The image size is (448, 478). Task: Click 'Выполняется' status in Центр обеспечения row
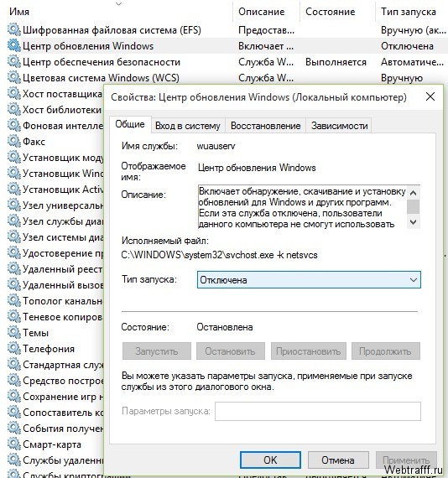click(x=336, y=62)
